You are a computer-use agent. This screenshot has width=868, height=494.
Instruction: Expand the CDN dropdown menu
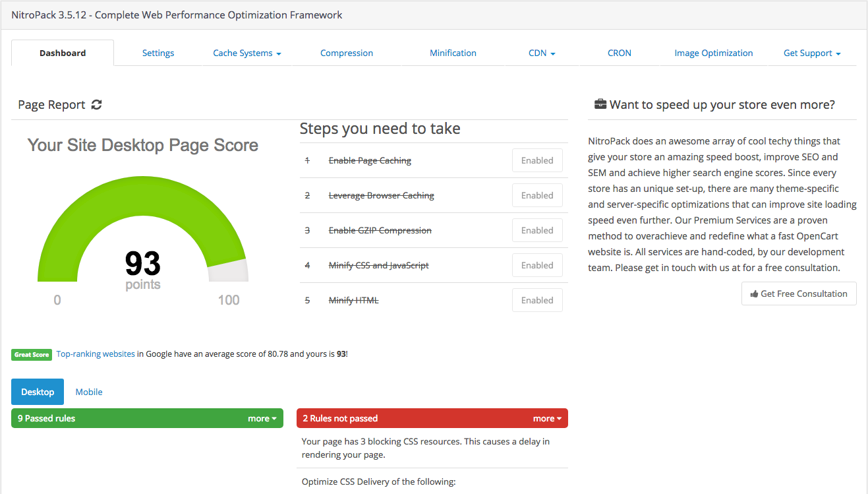pyautogui.click(x=542, y=53)
